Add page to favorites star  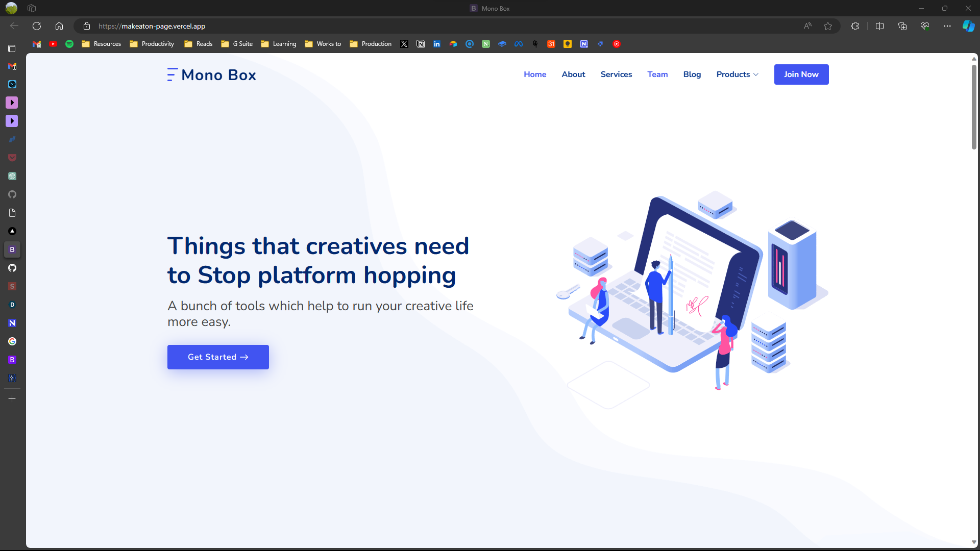(x=828, y=26)
